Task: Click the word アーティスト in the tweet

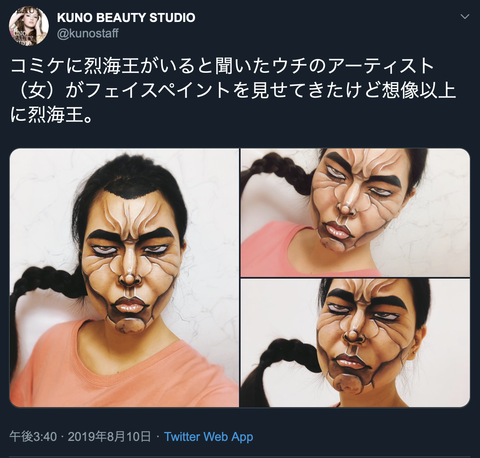Action: (x=381, y=66)
